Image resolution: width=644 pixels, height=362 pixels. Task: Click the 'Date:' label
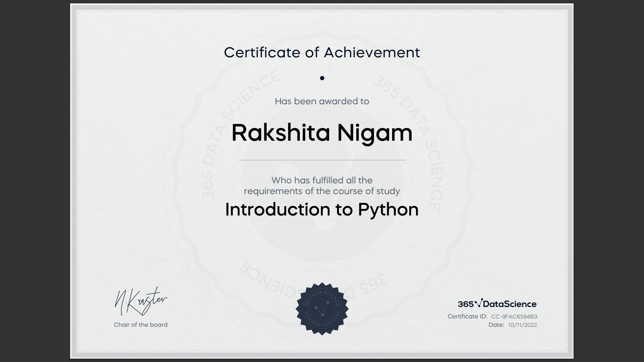click(x=496, y=325)
